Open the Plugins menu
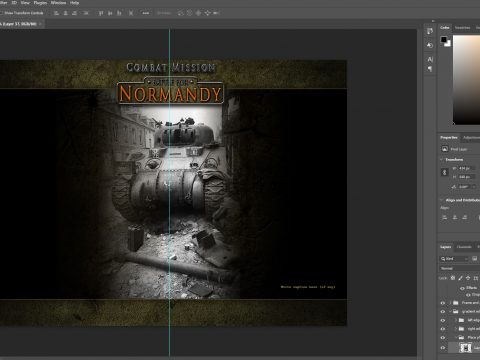 (x=40, y=3)
